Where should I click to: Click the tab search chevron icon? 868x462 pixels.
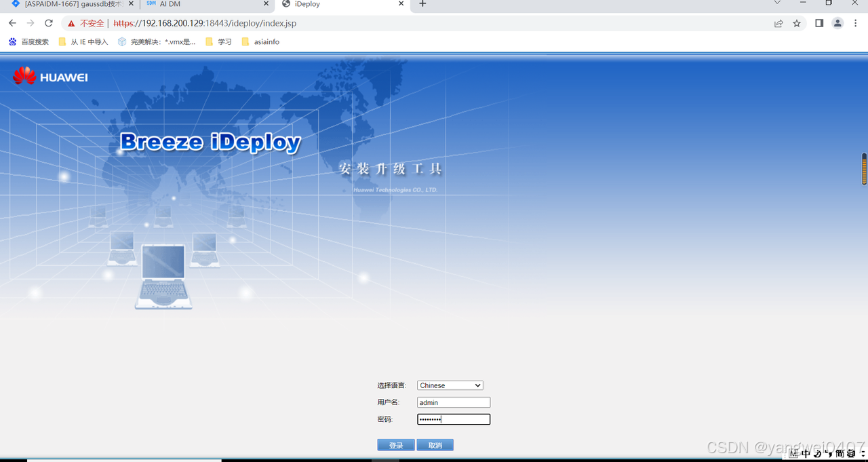[778, 3]
